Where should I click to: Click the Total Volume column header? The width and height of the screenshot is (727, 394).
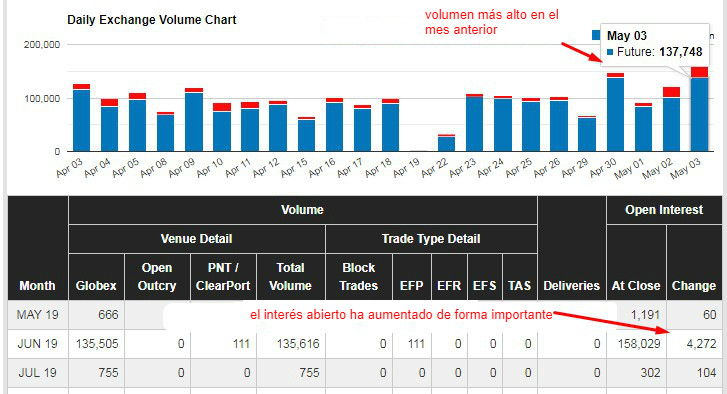tap(290, 277)
